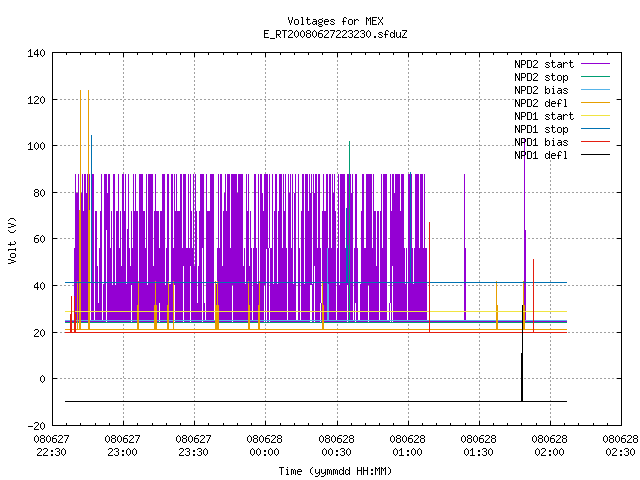Click the green NPD2 stop legend line
The width and height of the screenshot is (640, 480).
(x=595, y=77)
